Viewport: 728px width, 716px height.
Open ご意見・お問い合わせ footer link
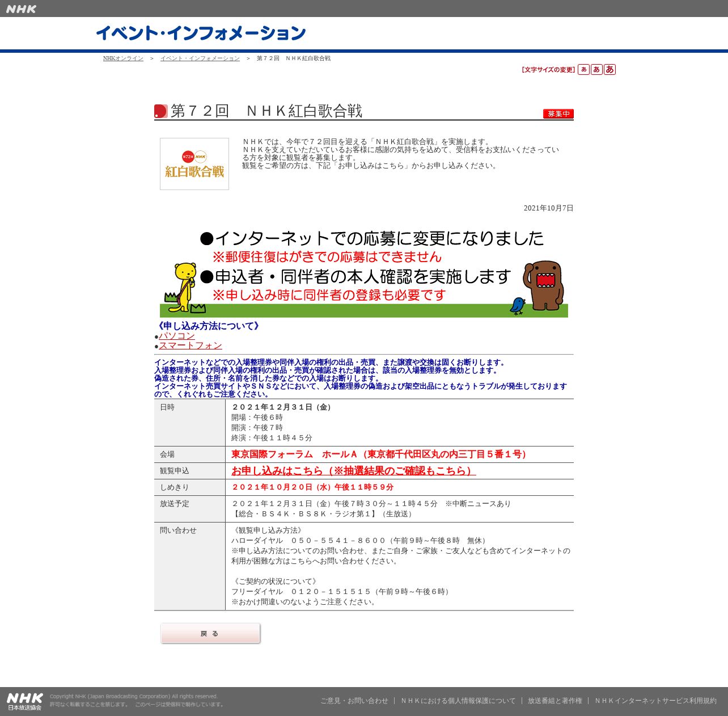(x=354, y=701)
